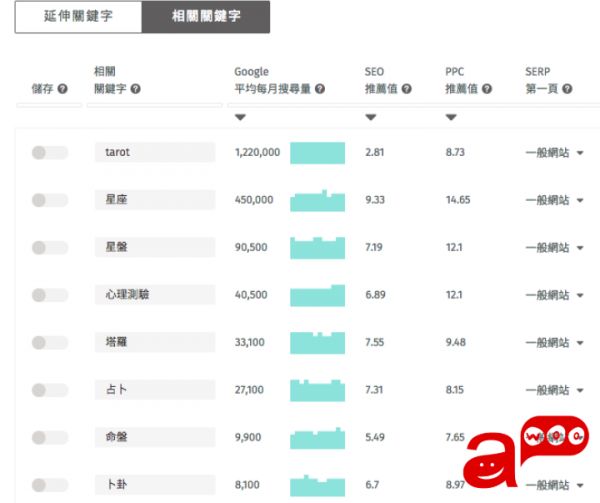Click trend chart for 卜卦
Viewport: 600px width, 503px height.
(318, 485)
